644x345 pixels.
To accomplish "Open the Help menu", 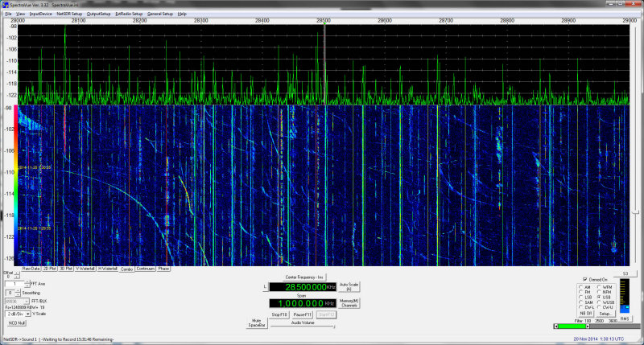I will click(x=182, y=14).
